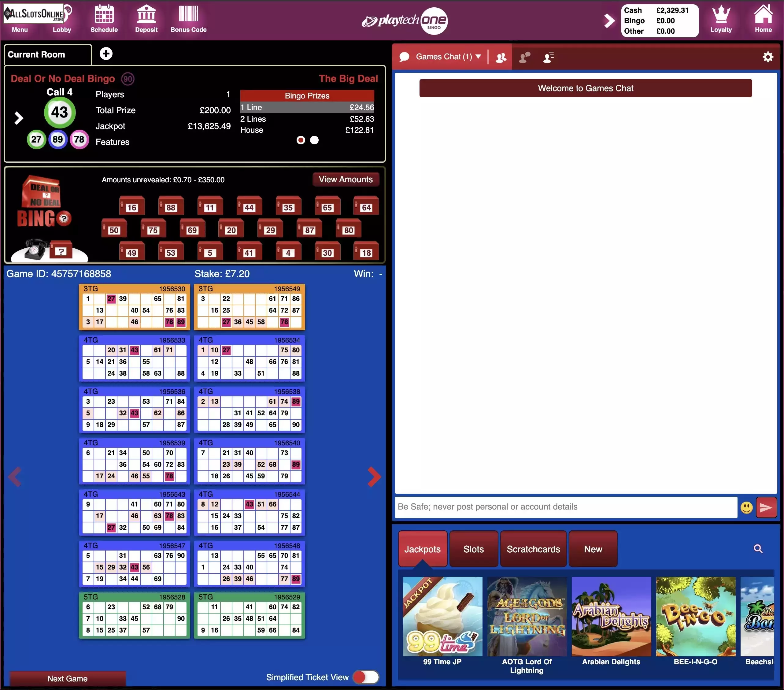The width and height of the screenshot is (784, 690).
Task: Switch to the Scratchcards tab
Action: coord(533,549)
